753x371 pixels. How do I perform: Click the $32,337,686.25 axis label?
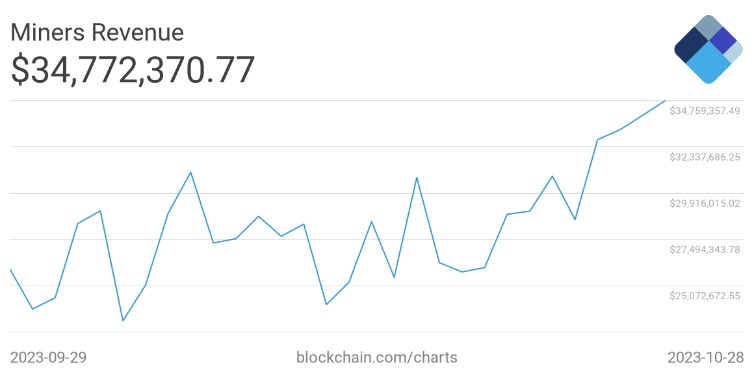pos(705,157)
